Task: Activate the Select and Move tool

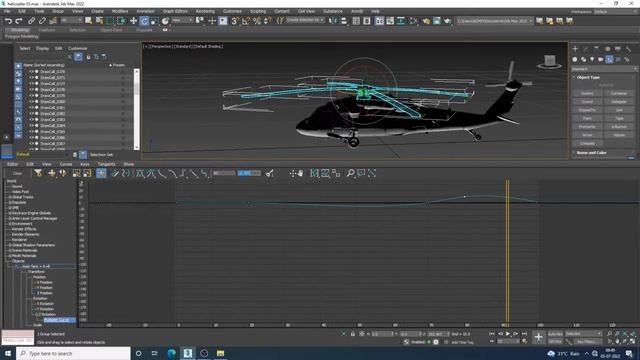Action: (133, 20)
